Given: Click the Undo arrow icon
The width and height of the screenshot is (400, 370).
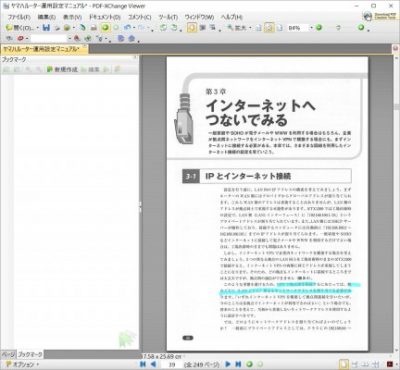Looking at the screenshot, I should point(127,28).
